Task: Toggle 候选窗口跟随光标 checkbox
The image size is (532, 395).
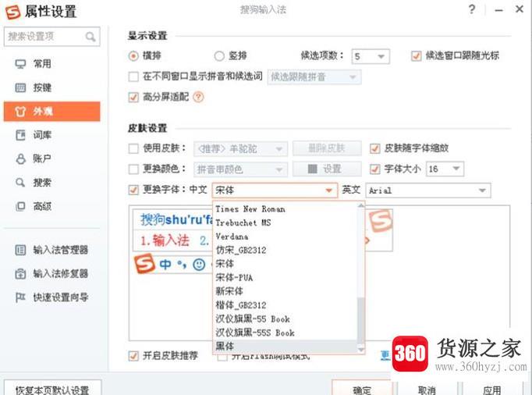Action: click(417, 55)
